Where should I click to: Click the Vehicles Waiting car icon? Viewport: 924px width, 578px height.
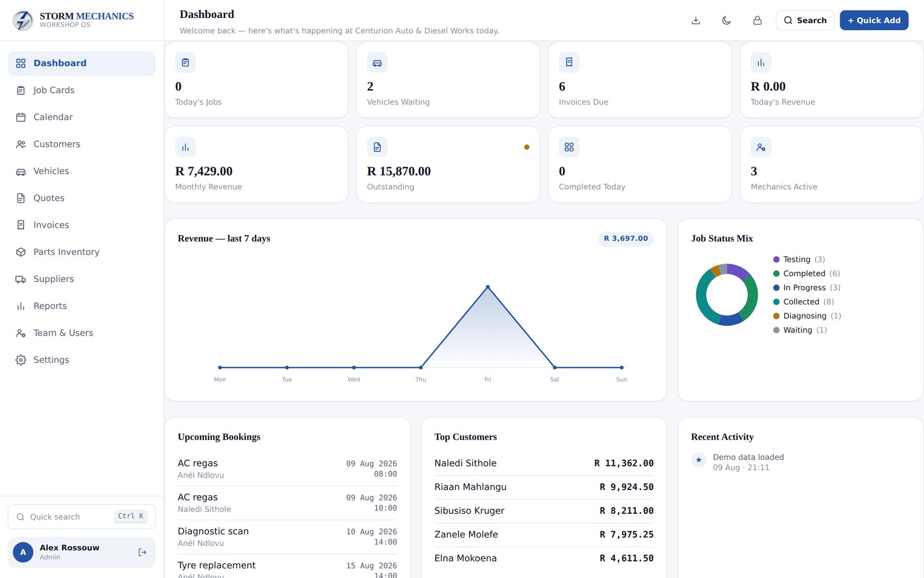click(x=377, y=62)
